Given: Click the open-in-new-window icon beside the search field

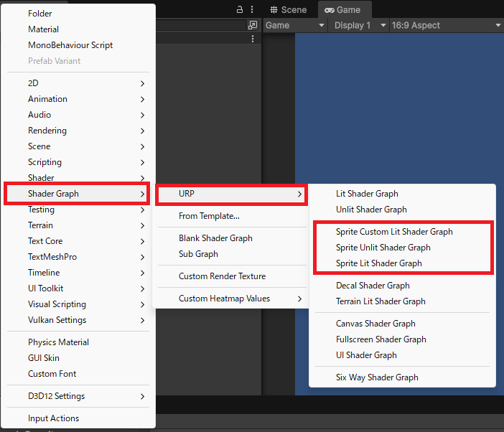Looking at the screenshot, I should tap(252, 25).
